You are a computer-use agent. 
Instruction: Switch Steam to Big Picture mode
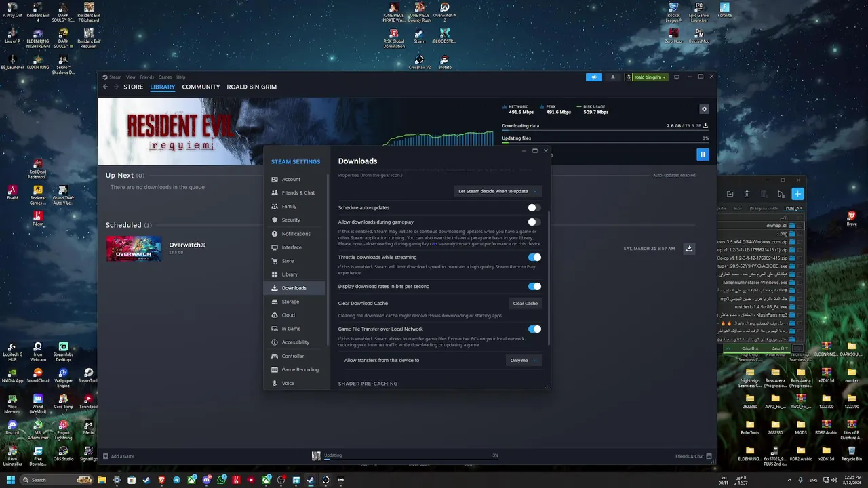[677, 77]
